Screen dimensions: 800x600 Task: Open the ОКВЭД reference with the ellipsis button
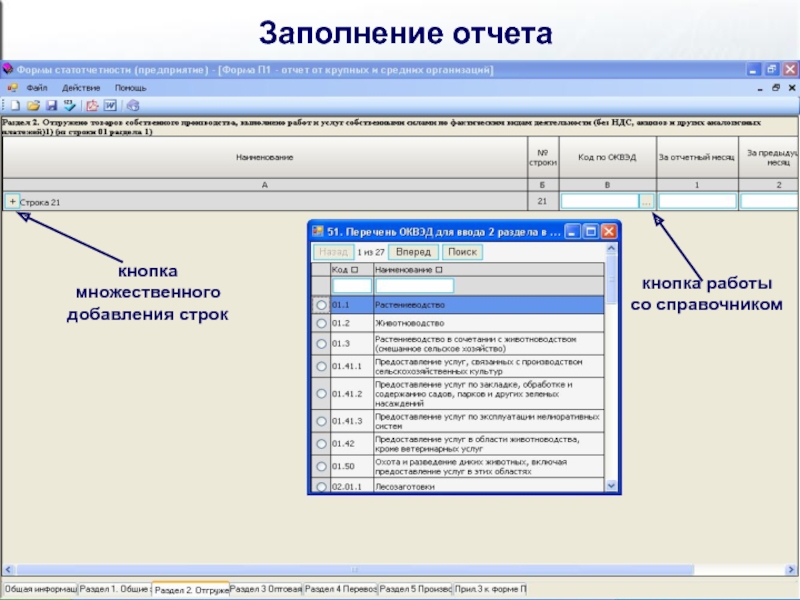(646, 202)
